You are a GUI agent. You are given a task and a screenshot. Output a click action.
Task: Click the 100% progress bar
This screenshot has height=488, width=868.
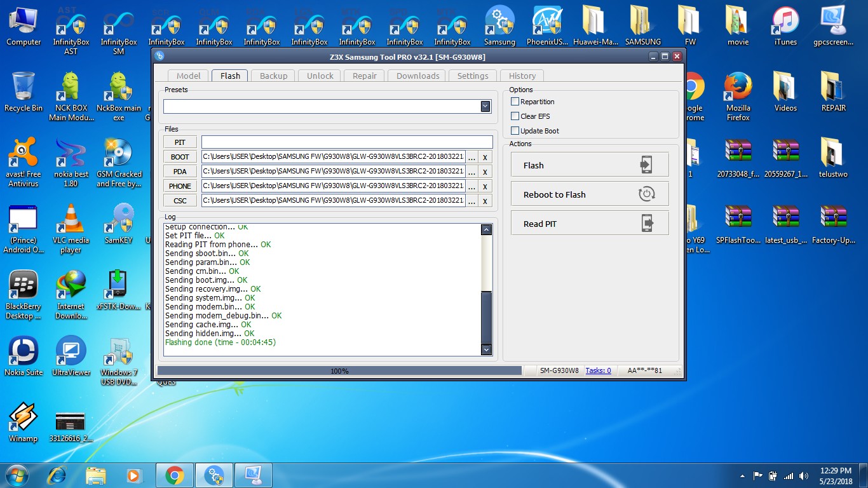coord(339,370)
